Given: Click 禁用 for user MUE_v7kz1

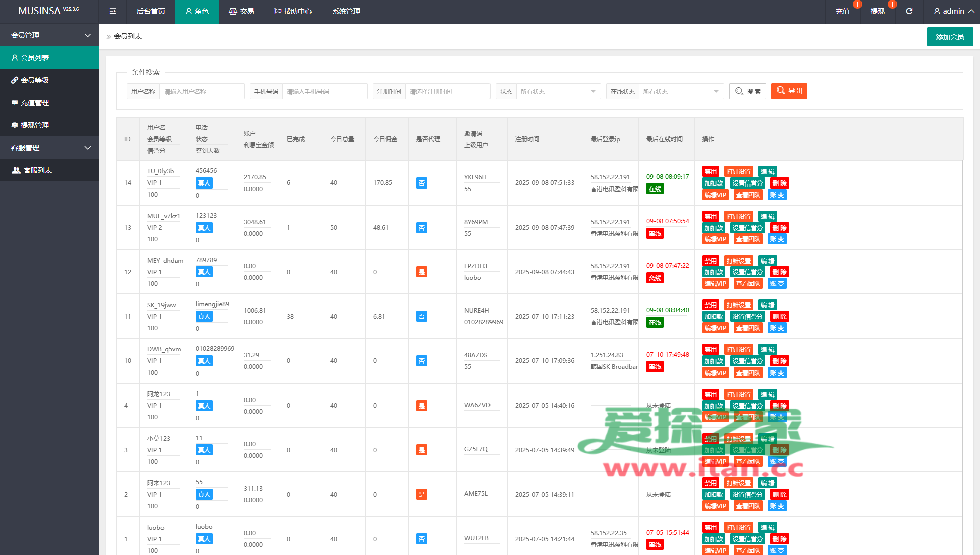Looking at the screenshot, I should (710, 216).
